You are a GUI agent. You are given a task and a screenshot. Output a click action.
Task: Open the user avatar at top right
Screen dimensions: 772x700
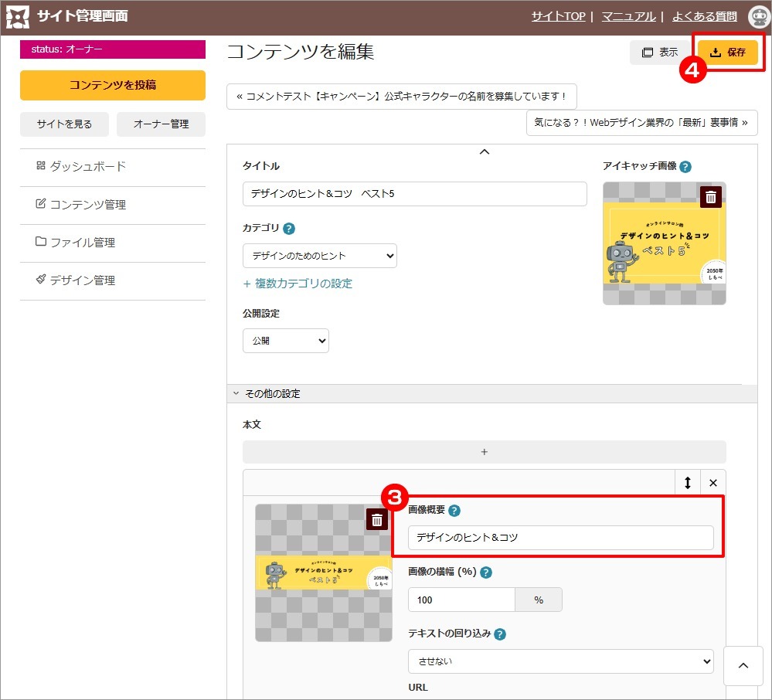pyautogui.click(x=758, y=16)
